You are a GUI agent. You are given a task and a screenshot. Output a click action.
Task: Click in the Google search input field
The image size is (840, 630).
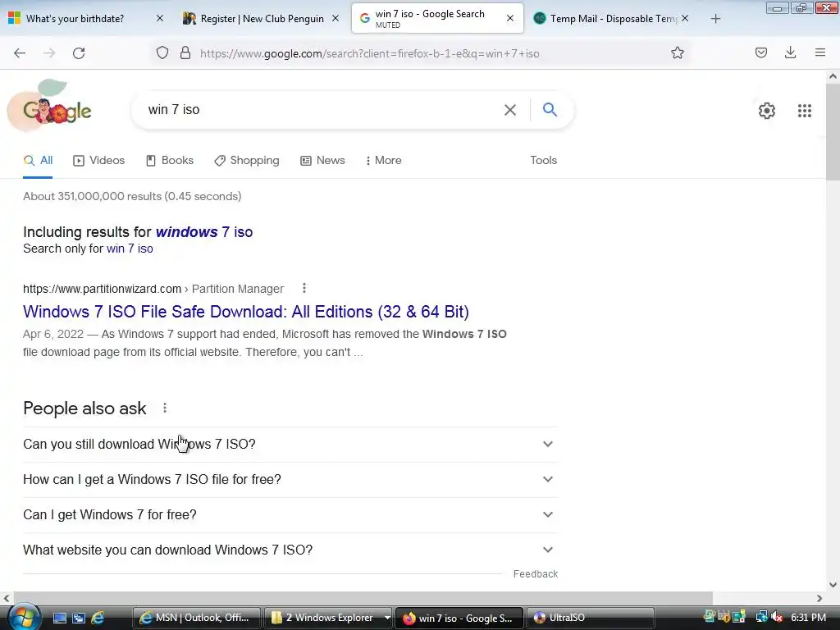click(322, 110)
